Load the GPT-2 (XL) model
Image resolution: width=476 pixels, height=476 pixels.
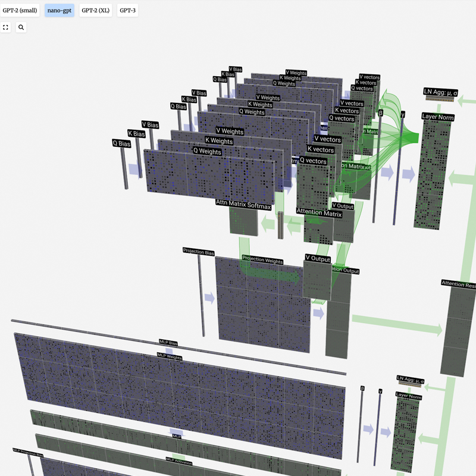96,10
